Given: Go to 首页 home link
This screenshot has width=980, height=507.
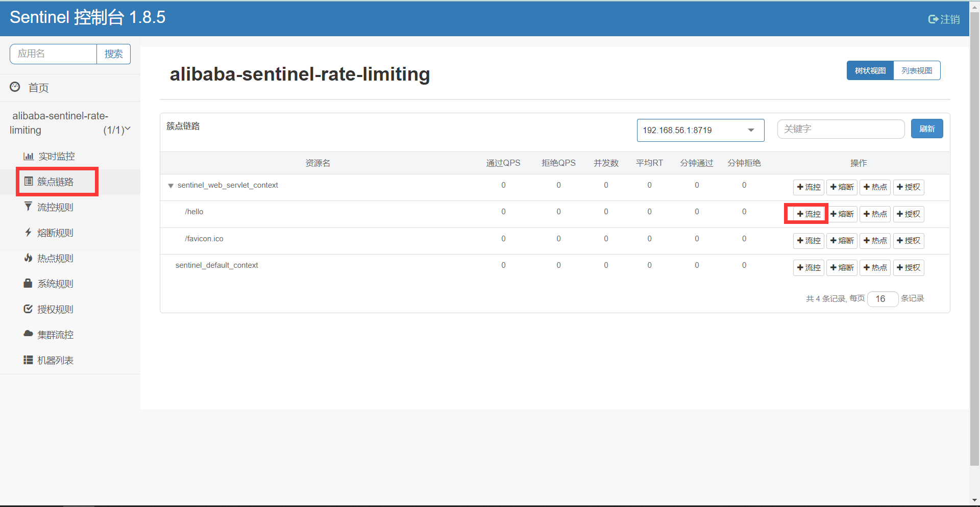Looking at the screenshot, I should (x=38, y=88).
